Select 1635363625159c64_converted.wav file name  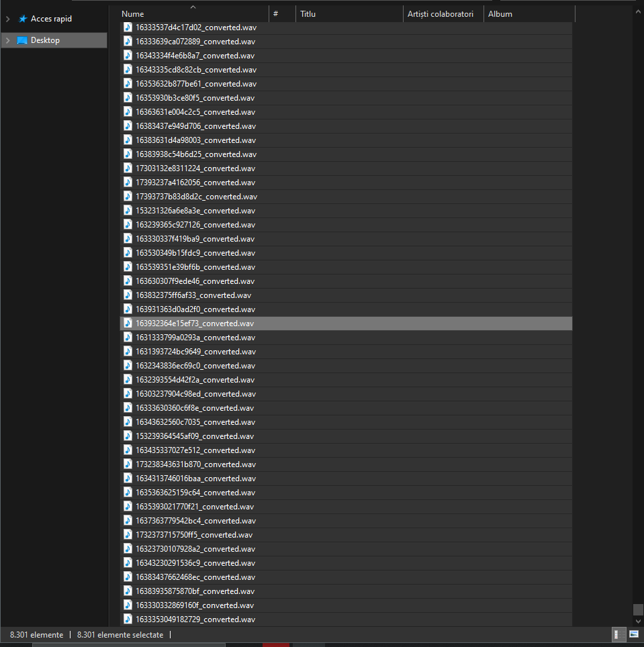(x=195, y=493)
